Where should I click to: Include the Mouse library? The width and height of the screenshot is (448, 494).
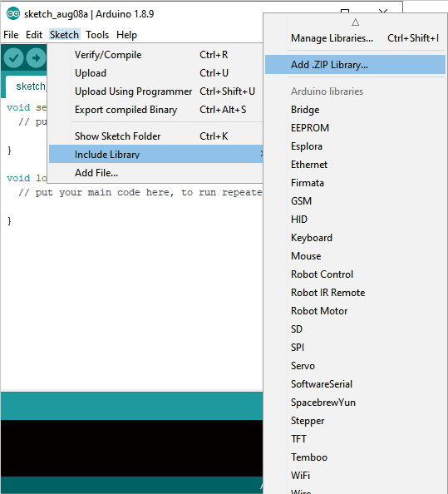355,256
